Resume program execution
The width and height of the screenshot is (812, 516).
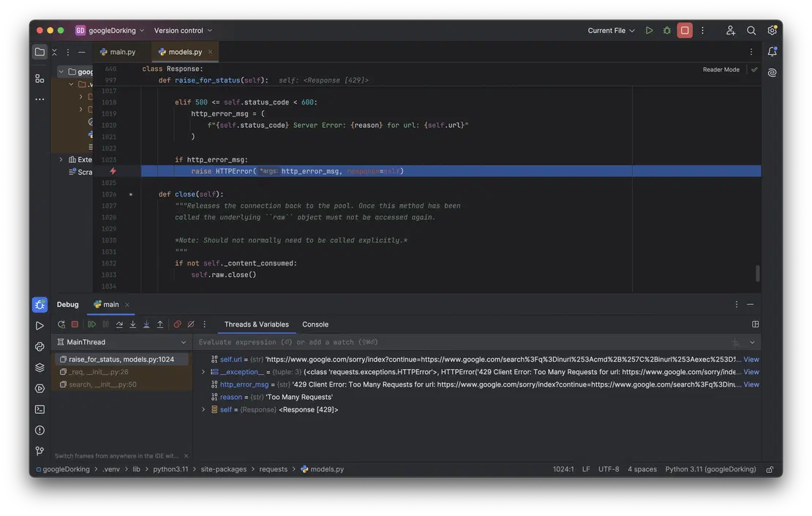[91, 325]
